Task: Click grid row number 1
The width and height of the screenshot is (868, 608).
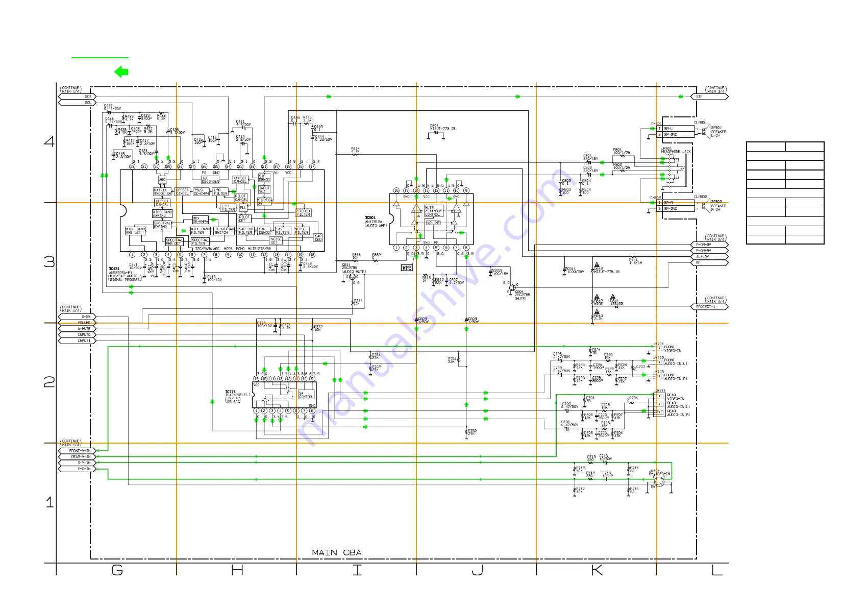Action: [x=49, y=502]
